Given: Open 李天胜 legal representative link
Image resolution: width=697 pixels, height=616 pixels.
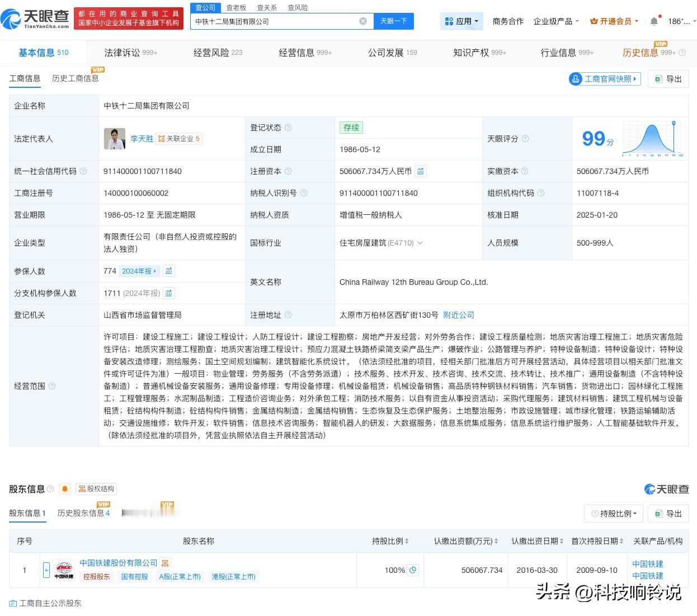Looking at the screenshot, I should click(x=142, y=139).
